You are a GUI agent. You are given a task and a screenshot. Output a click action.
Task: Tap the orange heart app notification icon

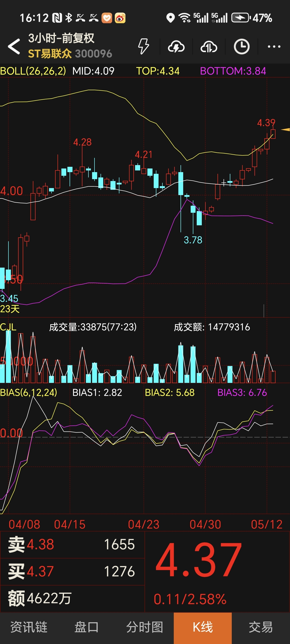point(107,18)
